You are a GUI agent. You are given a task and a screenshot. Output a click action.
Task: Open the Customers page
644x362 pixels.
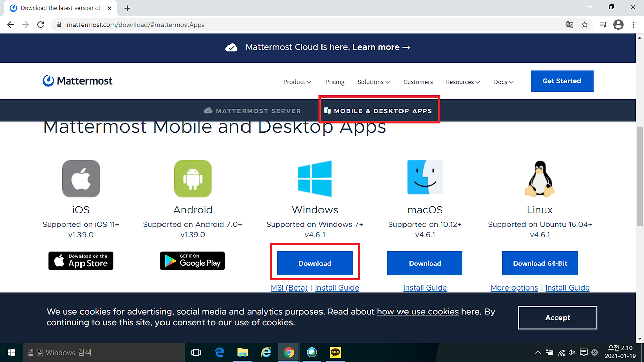[418, 82]
